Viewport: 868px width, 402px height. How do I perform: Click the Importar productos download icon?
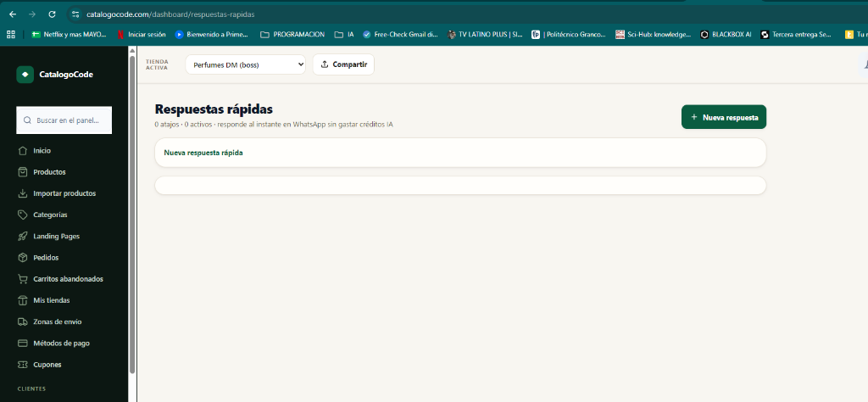pos(23,193)
